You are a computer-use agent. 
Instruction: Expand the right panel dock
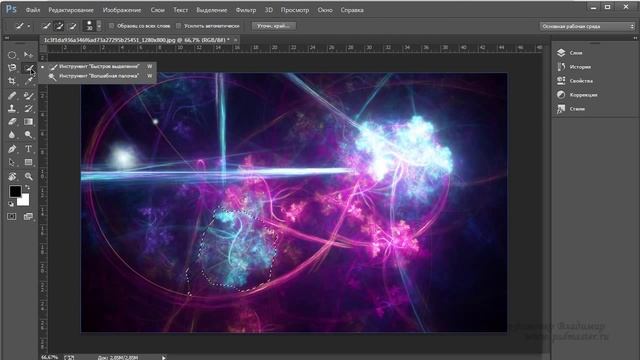pyautogui.click(x=635, y=38)
